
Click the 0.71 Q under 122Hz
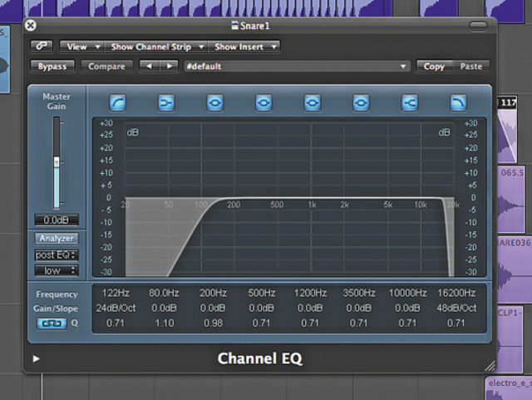click(x=116, y=323)
